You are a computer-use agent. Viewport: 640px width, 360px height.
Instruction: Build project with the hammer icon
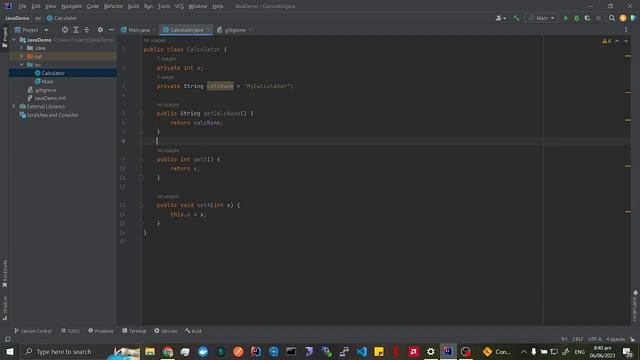point(516,18)
